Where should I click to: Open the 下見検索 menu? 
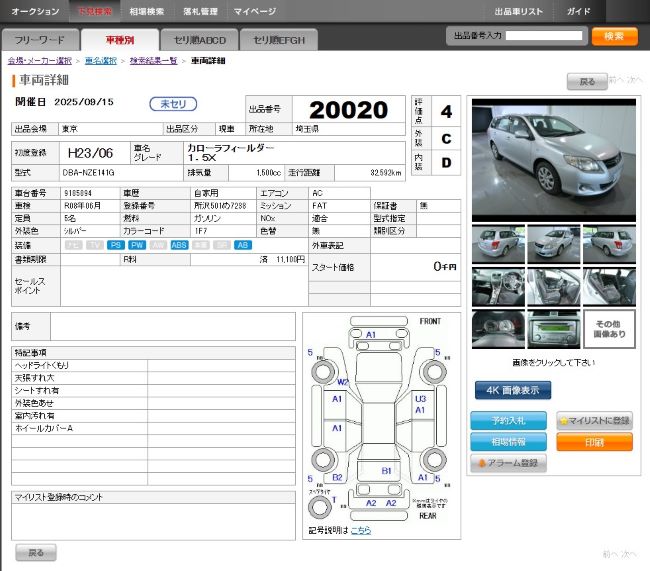(95, 11)
